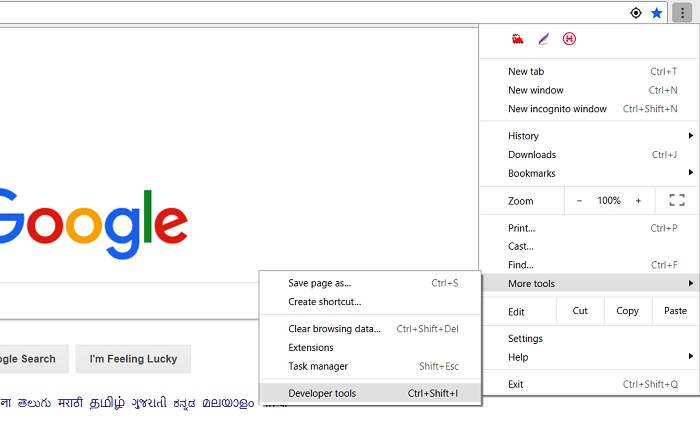Click the blue bookmark star icon
Screen dimensions: 700x427
[x=656, y=13]
